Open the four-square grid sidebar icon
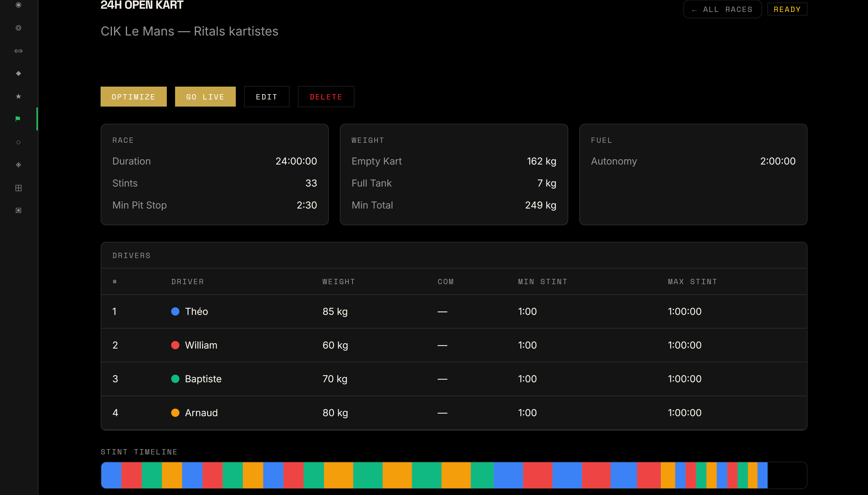This screenshot has width=868, height=495. click(18, 188)
